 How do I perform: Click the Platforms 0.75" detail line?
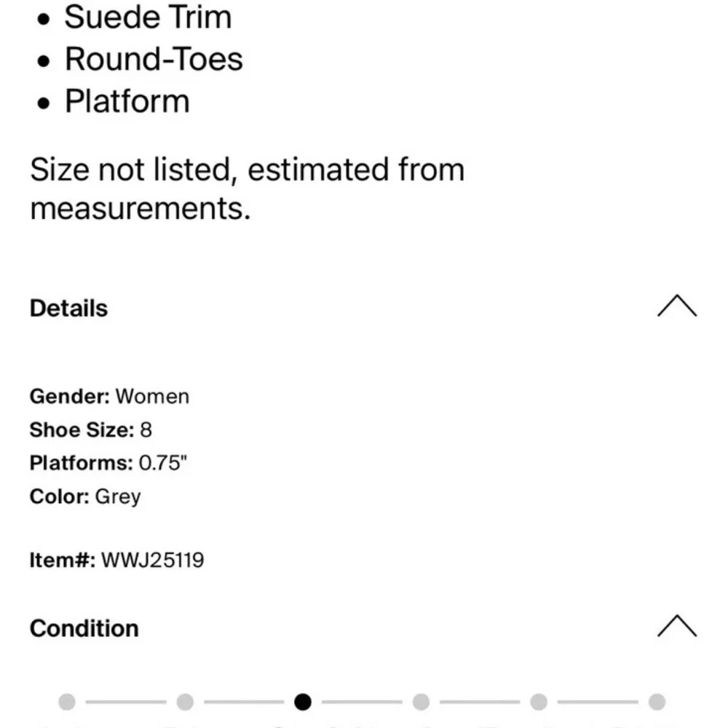tap(108, 463)
